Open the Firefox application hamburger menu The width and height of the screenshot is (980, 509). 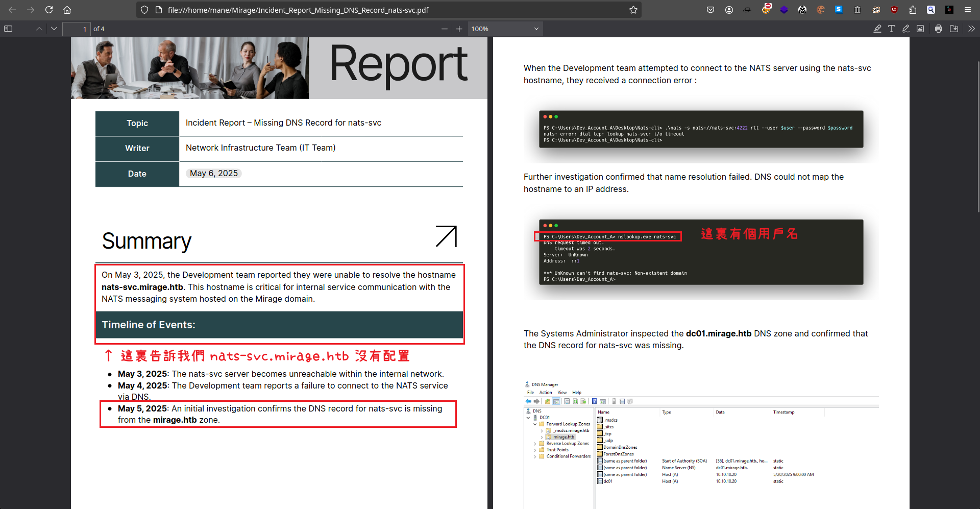tap(968, 10)
